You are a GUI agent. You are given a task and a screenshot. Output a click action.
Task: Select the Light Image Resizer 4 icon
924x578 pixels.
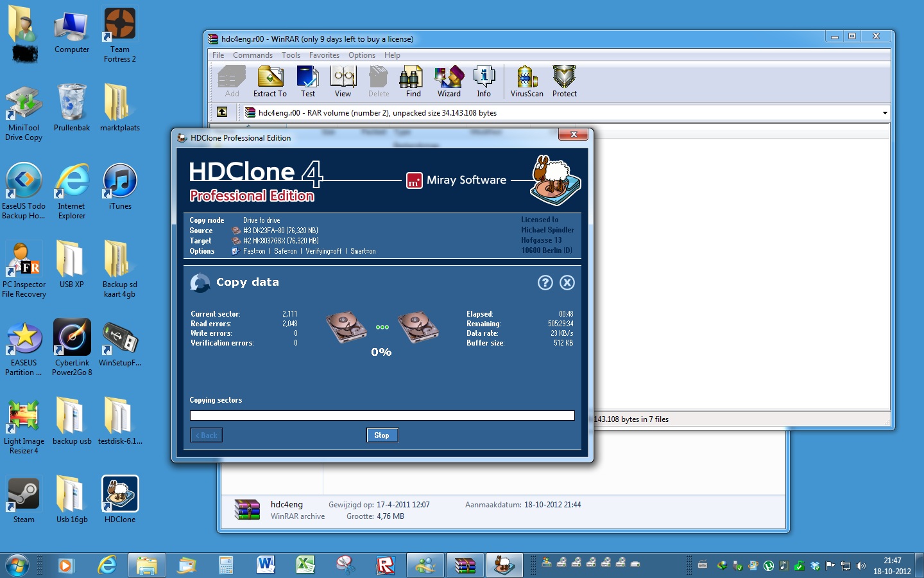[24, 426]
